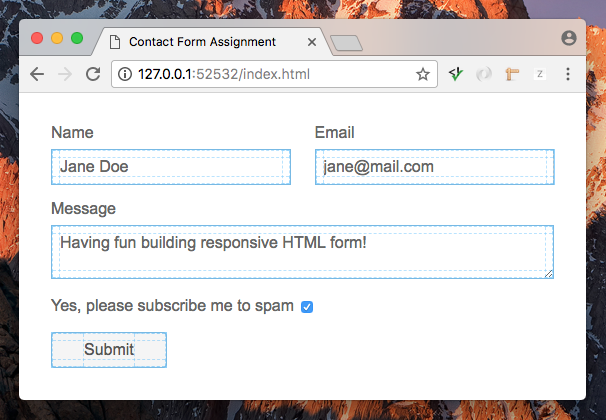606x420 pixels.
Task: Click the tan ruler extension icon
Action: pos(512,74)
